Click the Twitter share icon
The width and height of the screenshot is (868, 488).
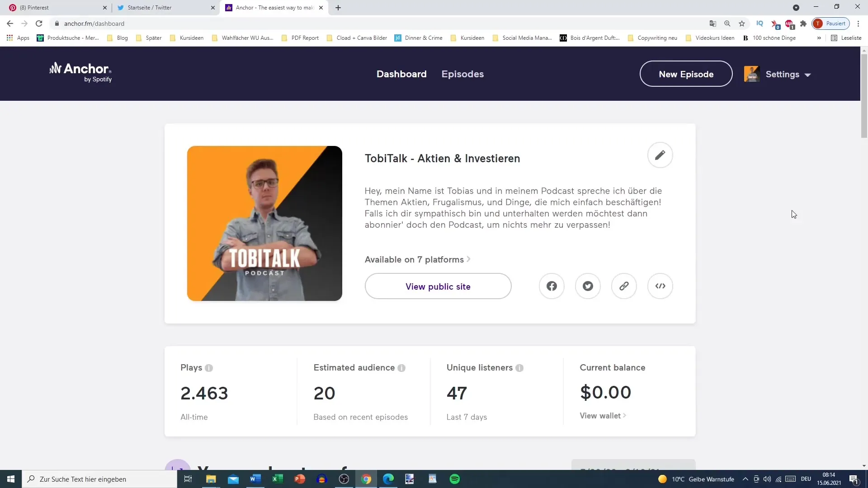point(588,286)
